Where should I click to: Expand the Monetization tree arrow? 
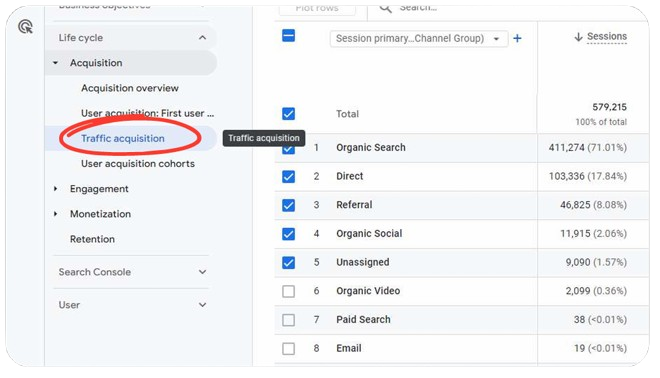(x=55, y=214)
